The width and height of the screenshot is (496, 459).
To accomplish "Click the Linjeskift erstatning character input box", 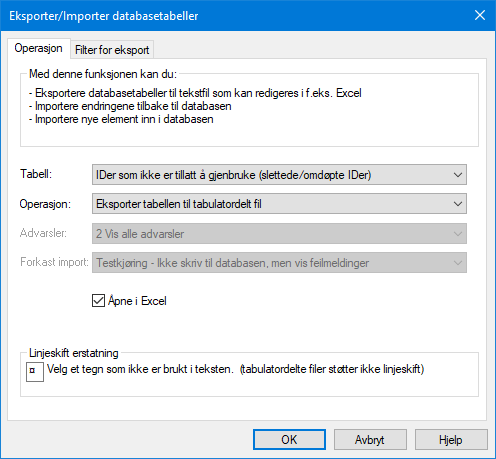I will (35, 372).
